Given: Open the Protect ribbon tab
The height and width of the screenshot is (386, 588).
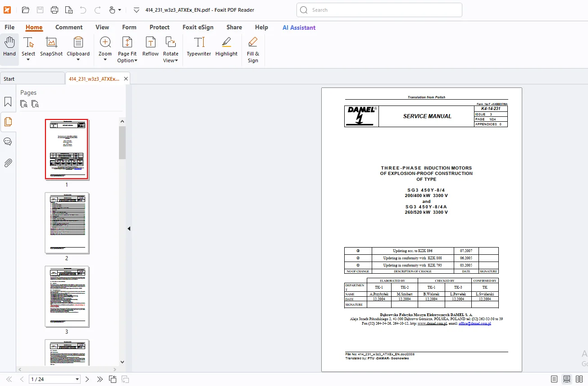Looking at the screenshot, I should click(160, 27).
